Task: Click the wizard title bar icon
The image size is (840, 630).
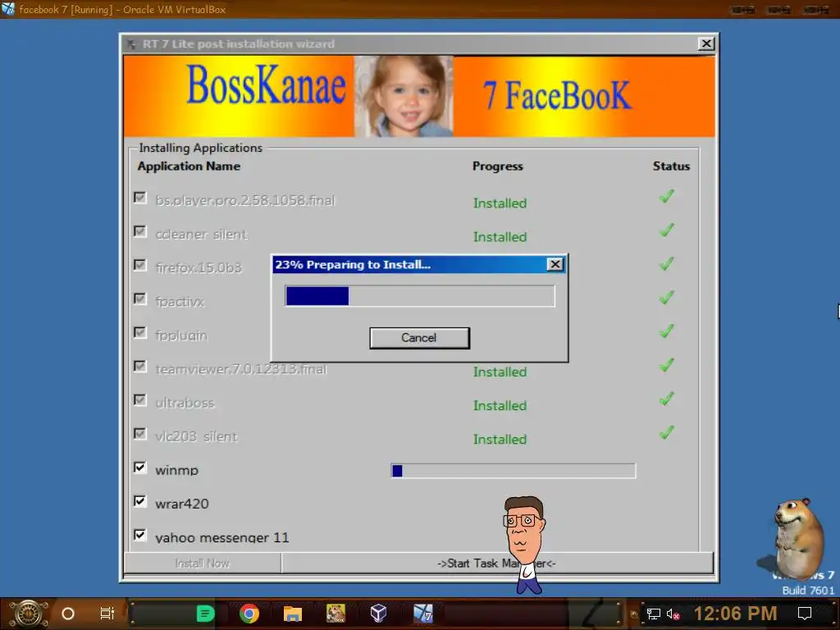Action: (132, 44)
